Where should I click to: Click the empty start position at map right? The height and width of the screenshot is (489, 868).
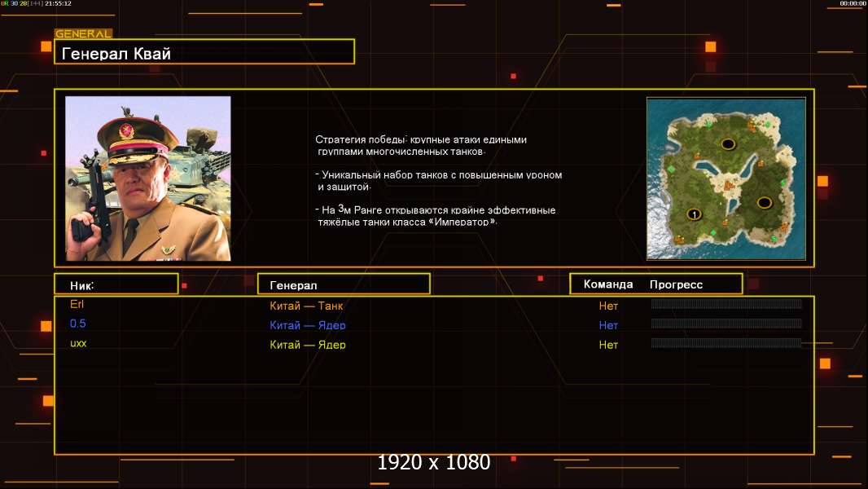764,202
